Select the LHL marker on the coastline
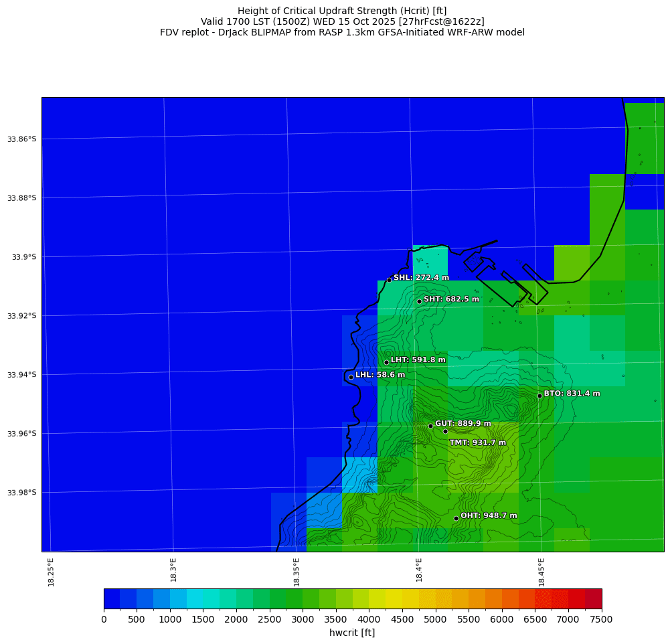Image resolution: width=670 pixels, height=644 pixels. click(x=351, y=377)
